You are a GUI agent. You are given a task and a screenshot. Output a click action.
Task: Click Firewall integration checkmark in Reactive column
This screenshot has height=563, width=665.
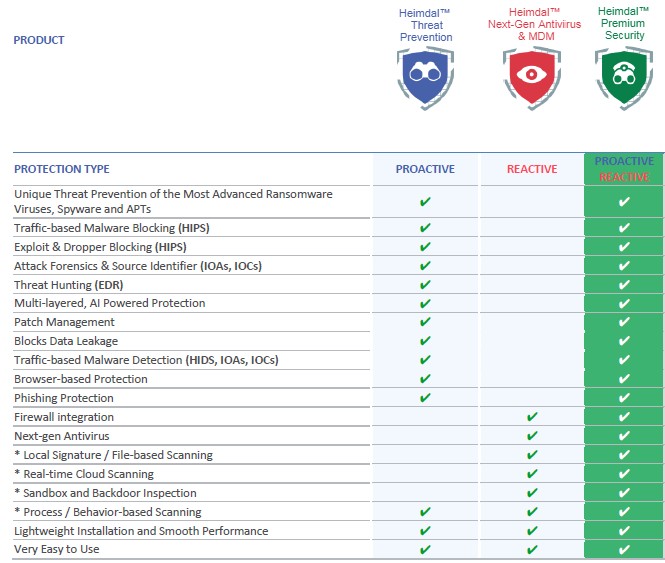click(532, 417)
